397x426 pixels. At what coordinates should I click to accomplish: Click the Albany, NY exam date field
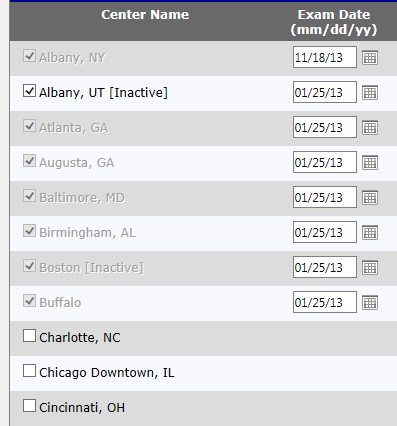tap(325, 57)
